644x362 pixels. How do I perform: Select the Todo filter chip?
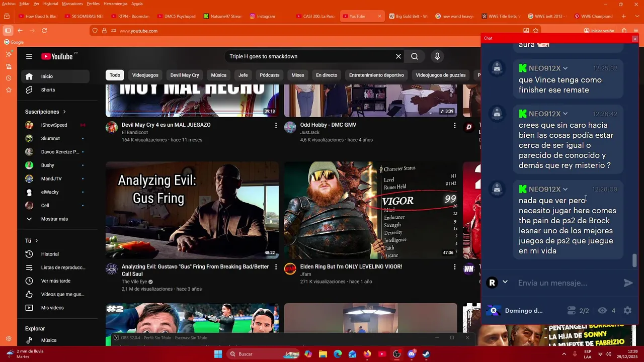[x=115, y=75]
